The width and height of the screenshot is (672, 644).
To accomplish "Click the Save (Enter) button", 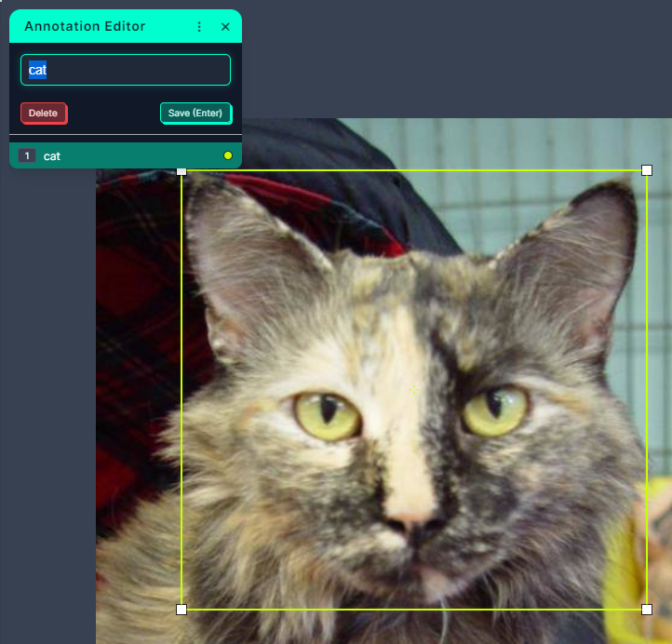I will click(x=195, y=114).
